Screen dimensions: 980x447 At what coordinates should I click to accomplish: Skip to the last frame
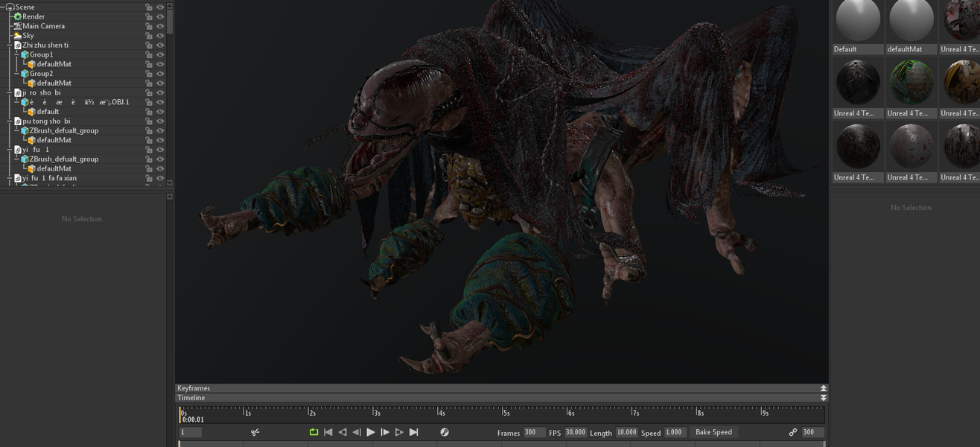[414, 432]
